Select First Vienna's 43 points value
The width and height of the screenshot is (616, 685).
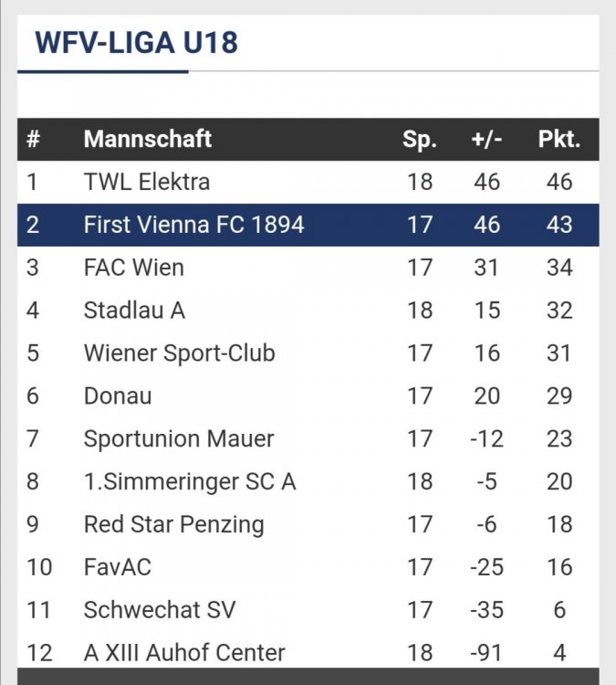559,225
